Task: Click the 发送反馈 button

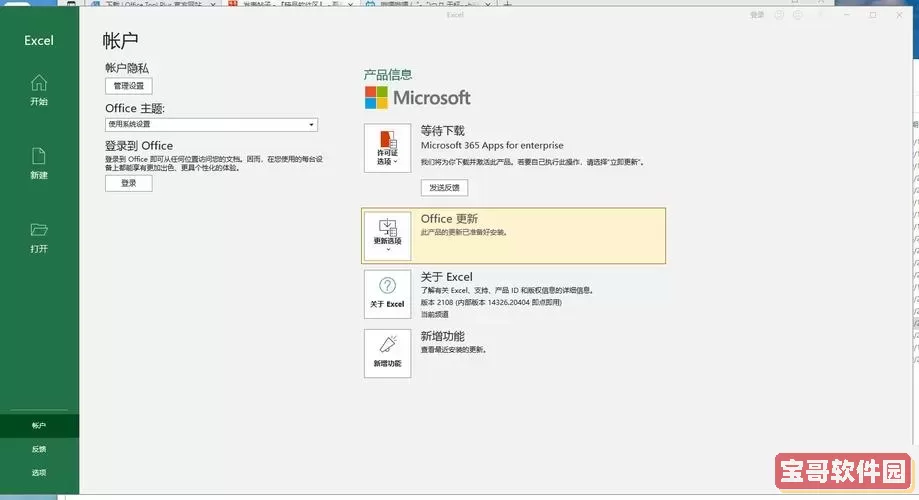Action: click(444, 188)
